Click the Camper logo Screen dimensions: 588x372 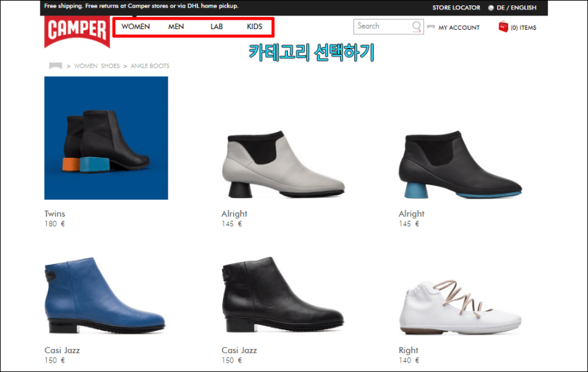pyautogui.click(x=77, y=32)
